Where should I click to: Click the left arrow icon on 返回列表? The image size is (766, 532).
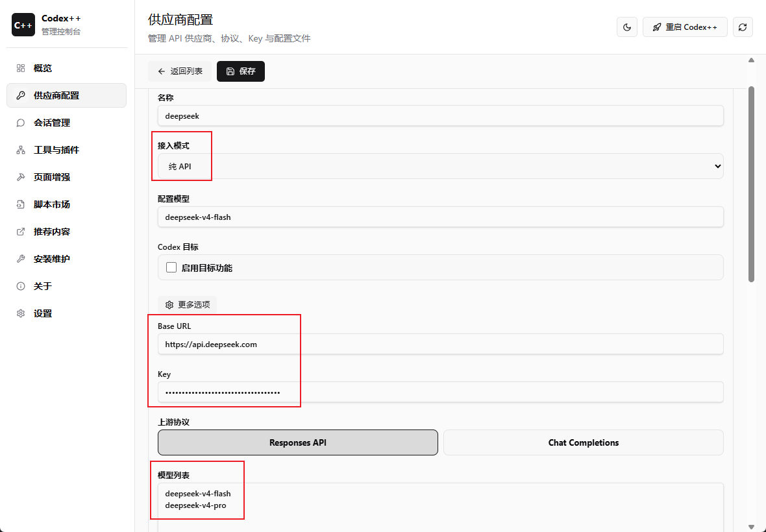(162, 71)
